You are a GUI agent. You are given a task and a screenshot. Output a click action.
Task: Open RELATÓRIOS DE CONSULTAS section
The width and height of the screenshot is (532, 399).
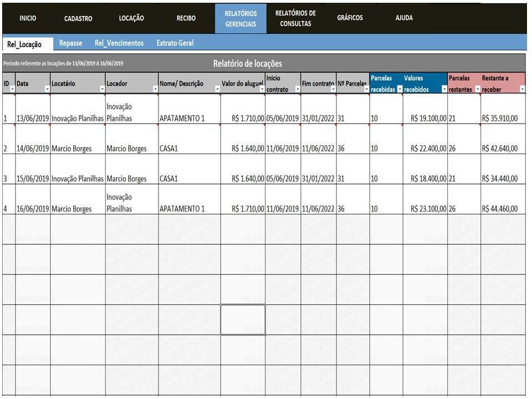(295, 18)
